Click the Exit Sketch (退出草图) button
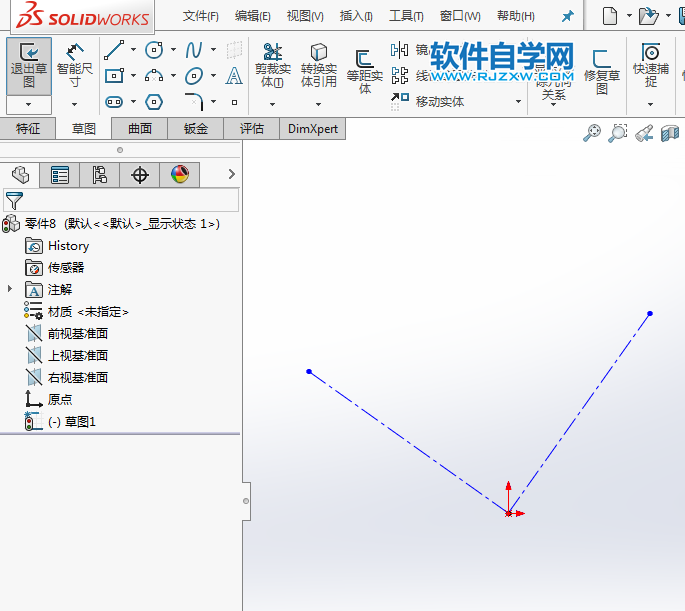685x611 pixels. coord(29,66)
